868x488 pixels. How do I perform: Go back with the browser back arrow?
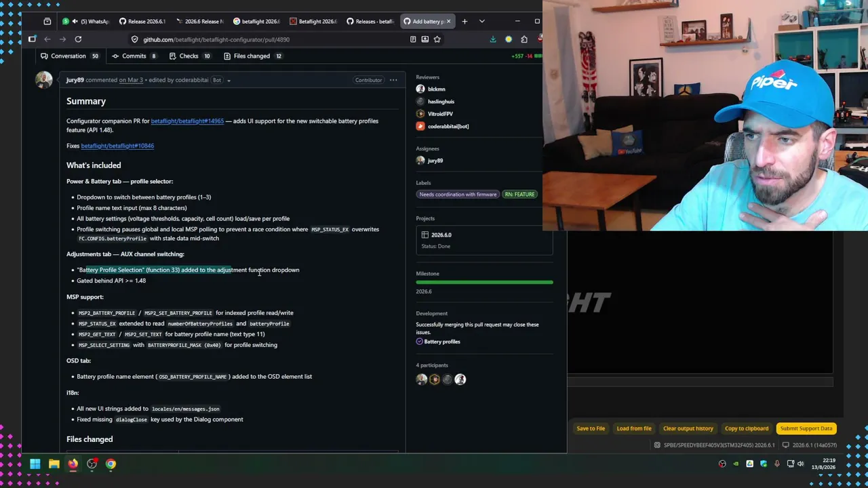pyautogui.click(x=47, y=39)
